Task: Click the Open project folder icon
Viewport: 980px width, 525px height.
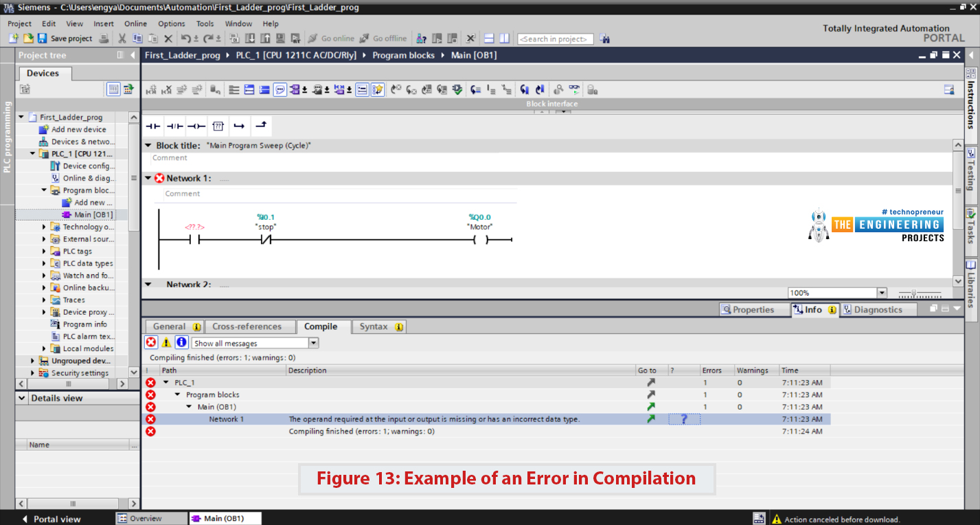Action: pos(28,38)
